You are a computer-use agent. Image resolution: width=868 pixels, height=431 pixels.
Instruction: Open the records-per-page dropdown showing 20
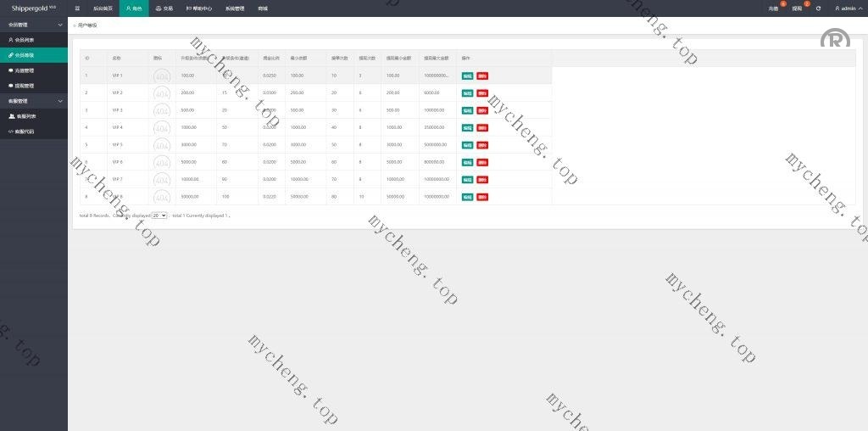[x=159, y=215]
